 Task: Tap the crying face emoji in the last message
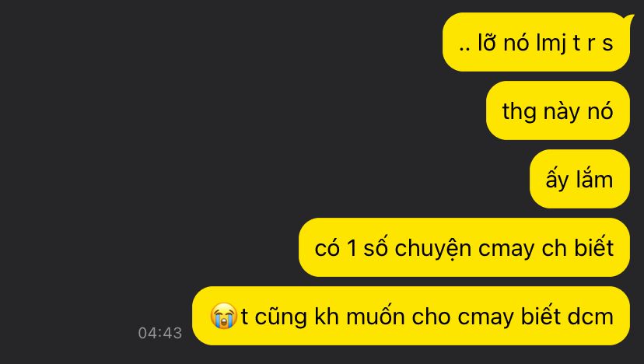[x=223, y=316]
